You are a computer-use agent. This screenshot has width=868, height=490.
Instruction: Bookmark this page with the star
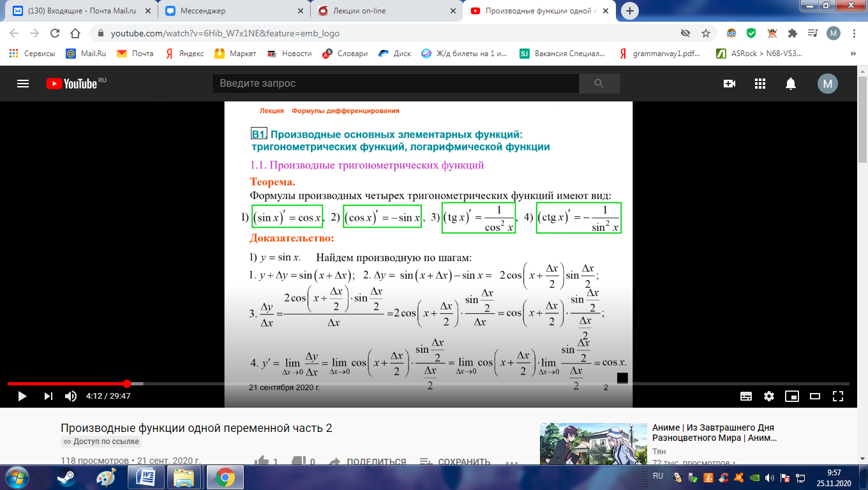pyautogui.click(x=706, y=33)
